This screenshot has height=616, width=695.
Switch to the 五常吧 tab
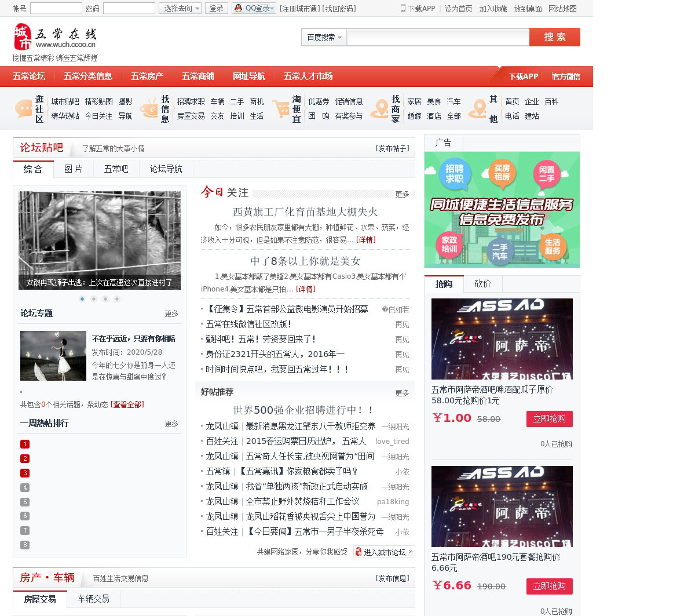coord(116,169)
